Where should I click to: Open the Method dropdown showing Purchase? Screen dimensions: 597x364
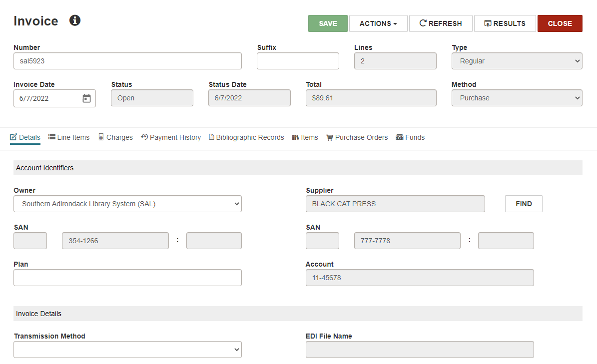tap(517, 98)
